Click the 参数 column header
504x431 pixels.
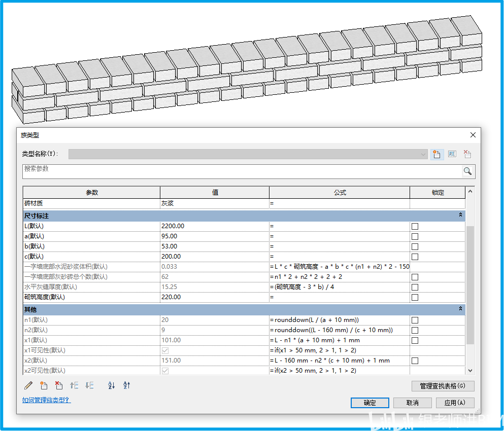click(x=91, y=193)
